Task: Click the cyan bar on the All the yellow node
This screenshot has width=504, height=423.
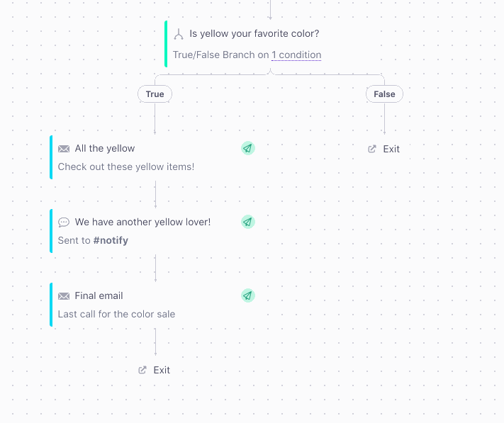Action: pos(51,157)
